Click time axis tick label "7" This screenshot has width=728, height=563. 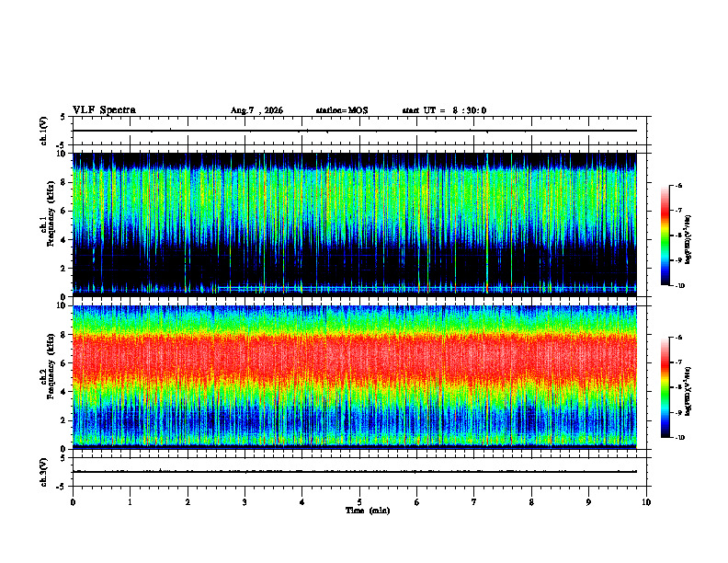474,502
